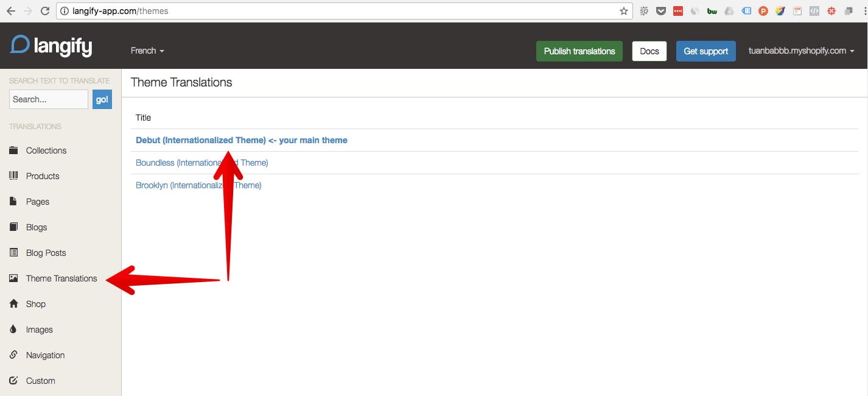This screenshot has height=396, width=868.
Task: Click the browser back arrow
Action: pyautogui.click(x=10, y=11)
